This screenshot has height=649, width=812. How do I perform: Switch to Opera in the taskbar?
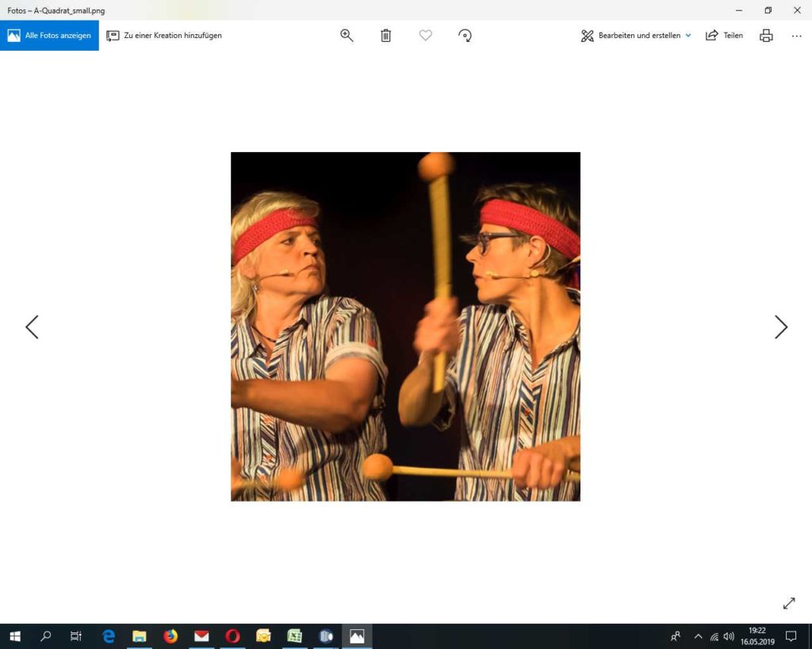[x=232, y=636]
